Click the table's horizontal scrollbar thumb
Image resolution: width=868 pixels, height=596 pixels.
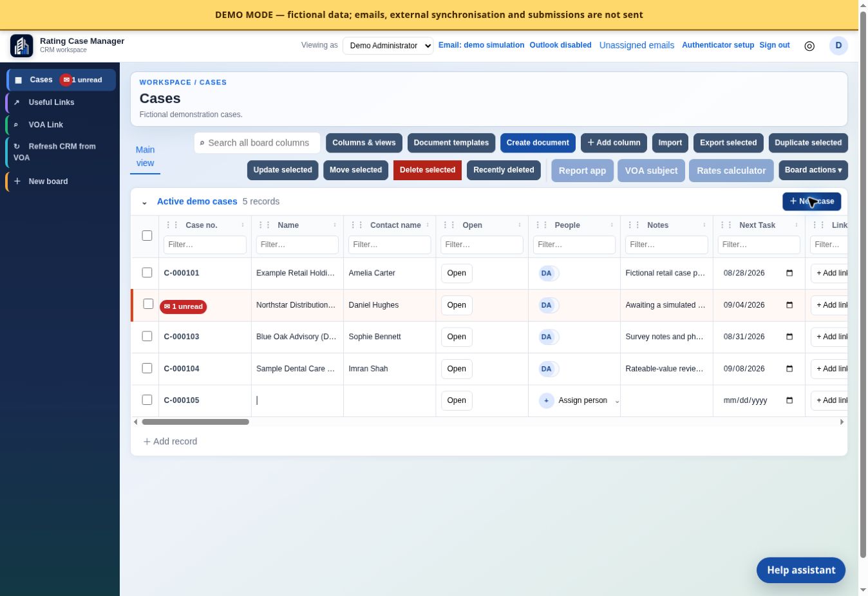point(195,422)
